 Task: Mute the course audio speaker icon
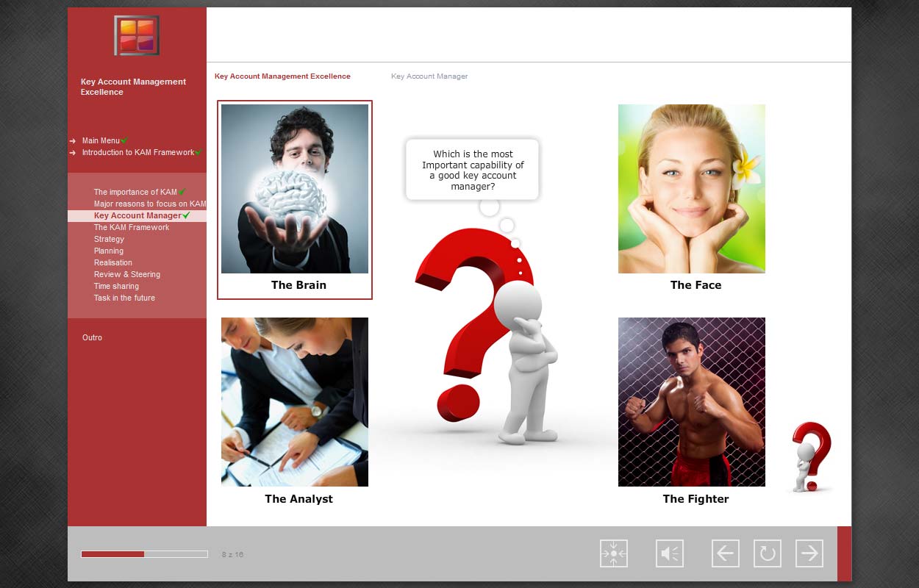(x=670, y=553)
